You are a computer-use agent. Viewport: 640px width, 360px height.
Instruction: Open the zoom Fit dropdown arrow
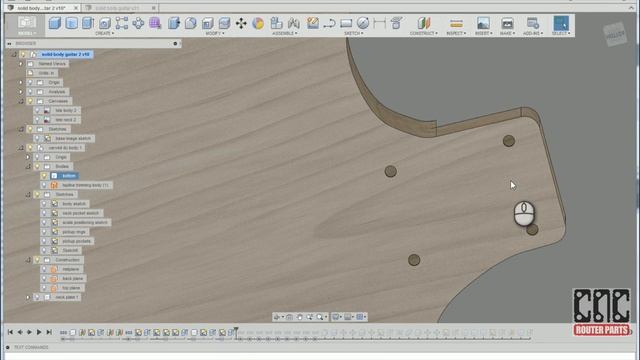[327, 317]
